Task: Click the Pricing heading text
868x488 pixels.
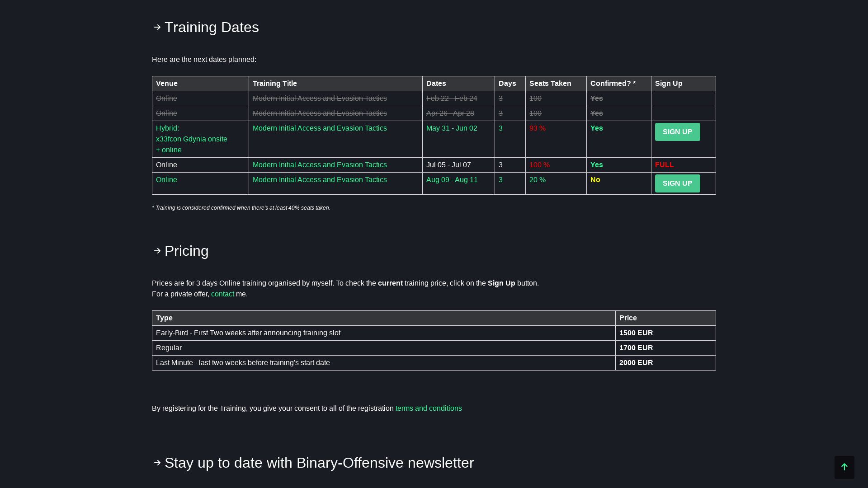Action: (x=186, y=251)
